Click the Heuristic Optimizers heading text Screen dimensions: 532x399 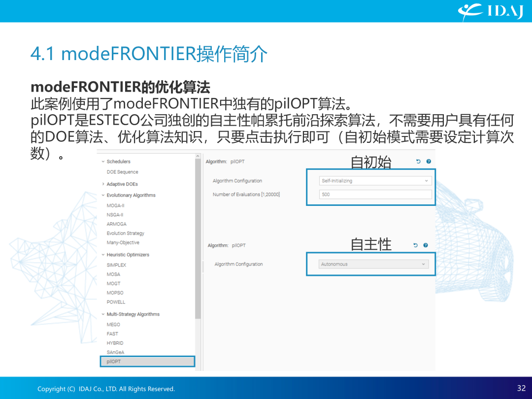(x=128, y=255)
